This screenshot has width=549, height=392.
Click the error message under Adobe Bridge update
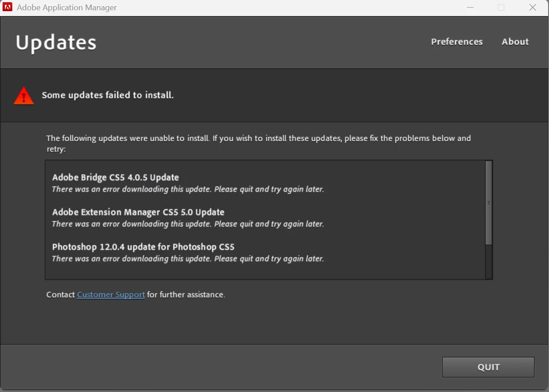[x=188, y=189]
